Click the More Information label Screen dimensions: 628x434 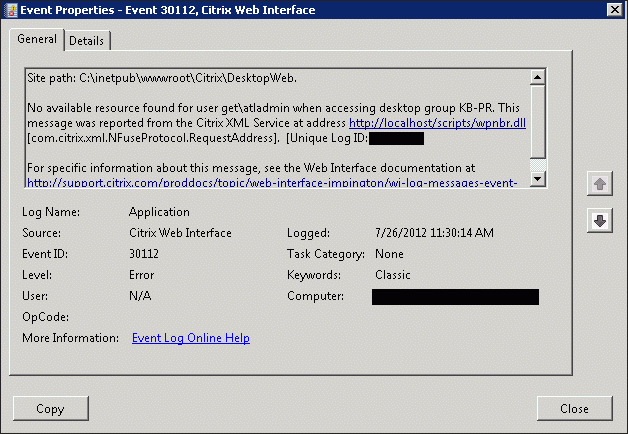click(x=70, y=338)
